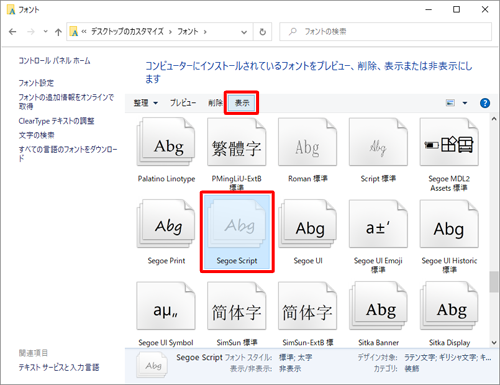Open テキスト サービスと入力言語 link
The image size is (500, 385).
(x=59, y=368)
